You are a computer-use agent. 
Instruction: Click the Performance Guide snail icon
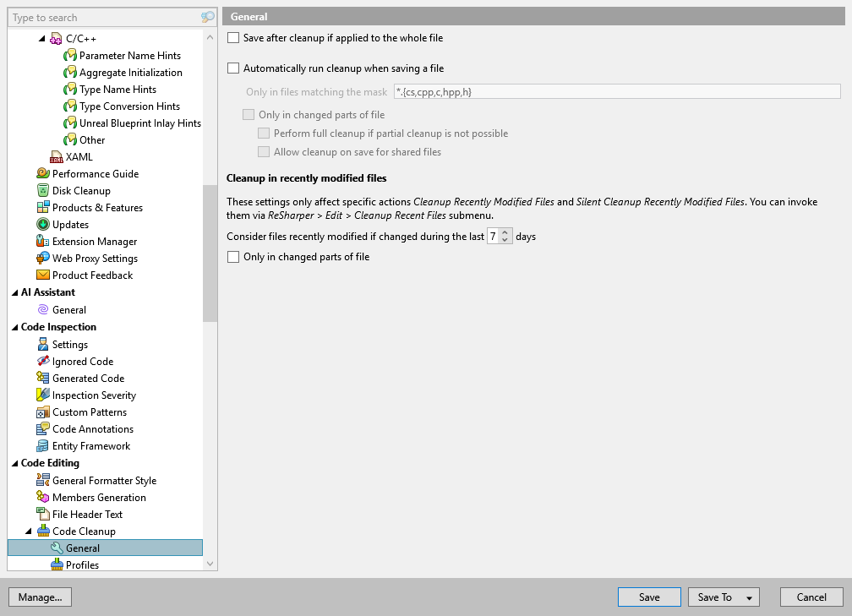point(43,174)
